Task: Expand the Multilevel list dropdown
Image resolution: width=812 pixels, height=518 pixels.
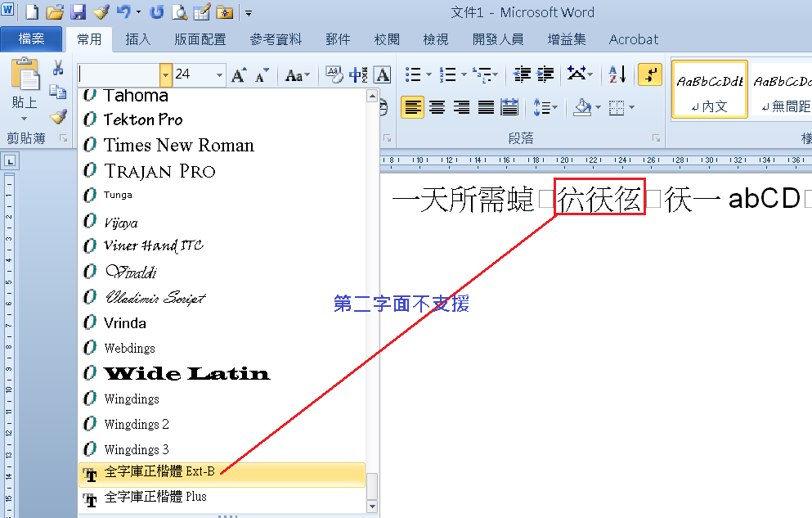Action: click(496, 75)
